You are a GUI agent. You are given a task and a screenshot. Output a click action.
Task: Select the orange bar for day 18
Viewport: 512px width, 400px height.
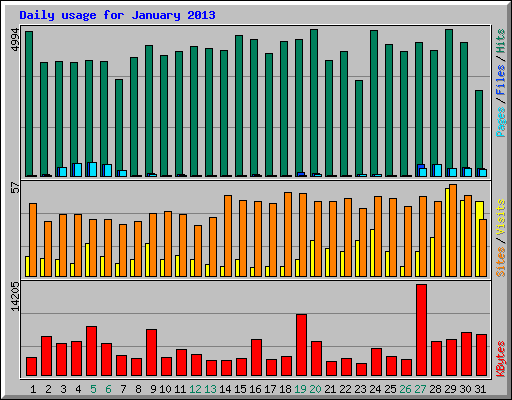pyautogui.click(x=288, y=234)
